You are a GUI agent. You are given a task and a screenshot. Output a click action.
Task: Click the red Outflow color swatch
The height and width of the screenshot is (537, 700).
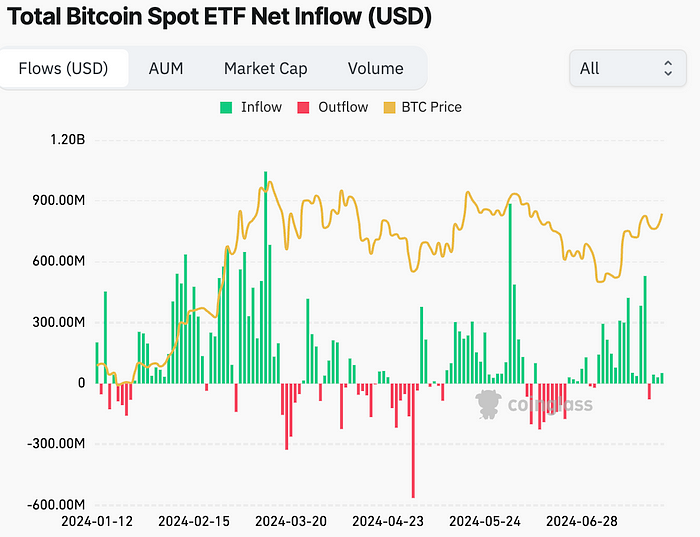[303, 108]
